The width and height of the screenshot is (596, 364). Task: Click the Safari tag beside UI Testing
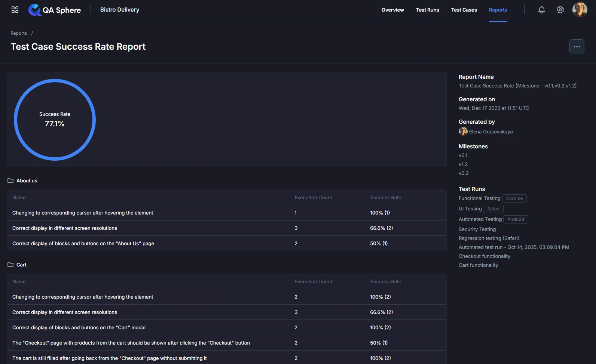pos(493,209)
